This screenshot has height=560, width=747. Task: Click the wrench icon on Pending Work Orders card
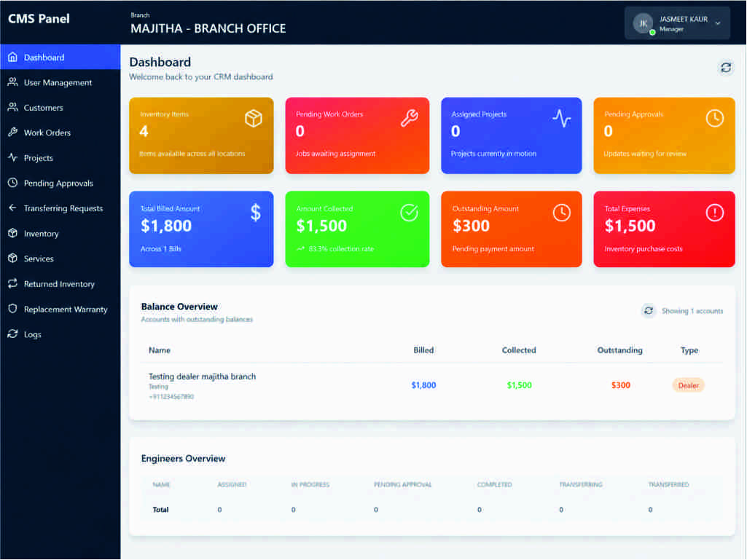click(410, 118)
